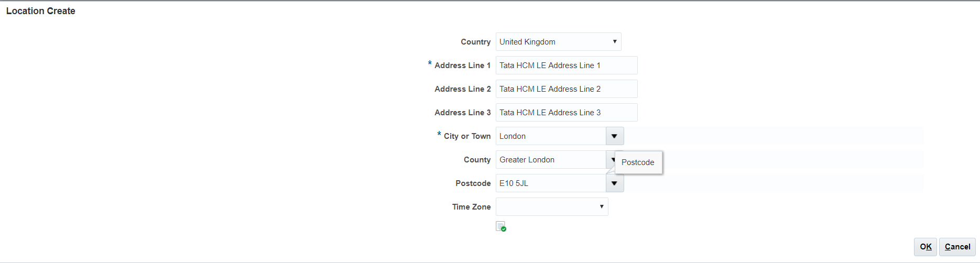Click the City or Town label
The height and width of the screenshot is (263, 980).
(467, 136)
